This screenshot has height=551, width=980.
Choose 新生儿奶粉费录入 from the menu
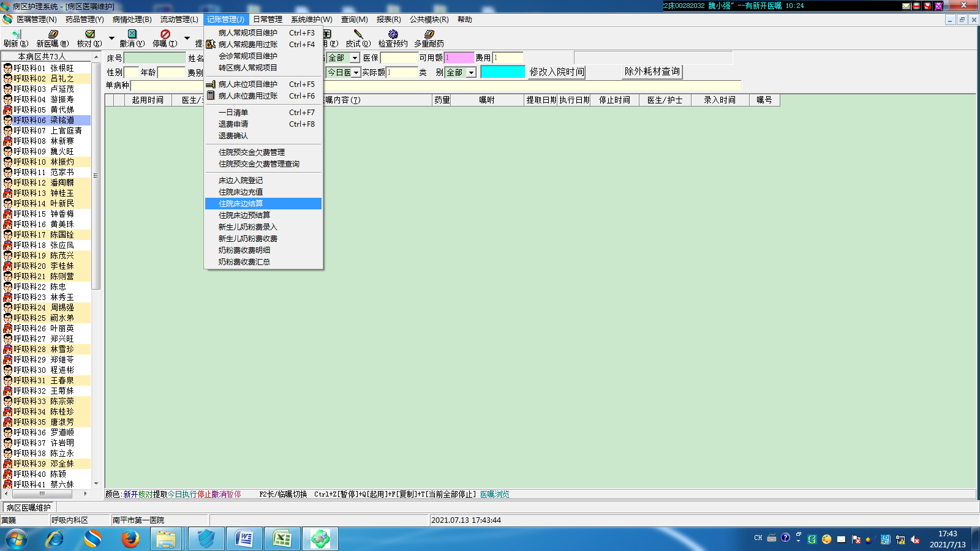pyautogui.click(x=263, y=227)
